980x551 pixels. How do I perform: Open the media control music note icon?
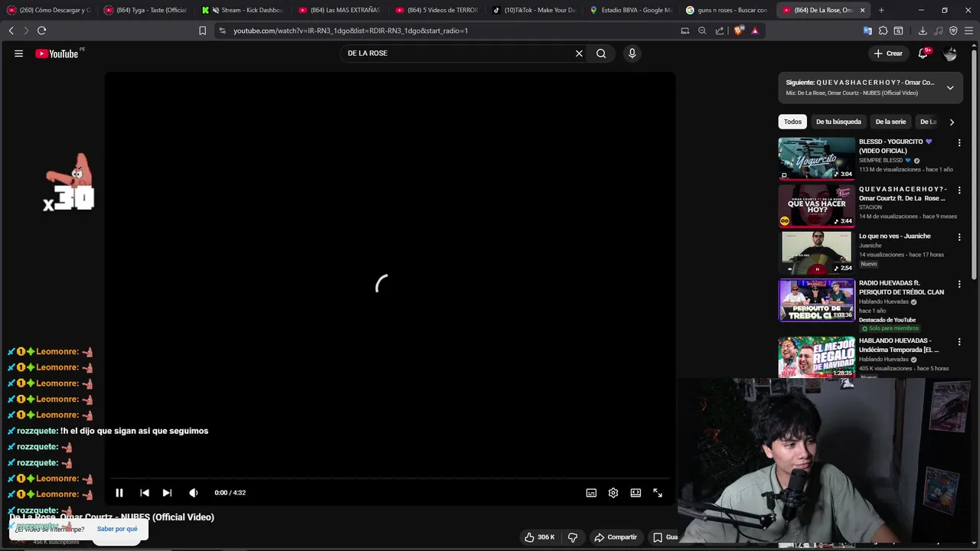pyautogui.click(x=938, y=31)
